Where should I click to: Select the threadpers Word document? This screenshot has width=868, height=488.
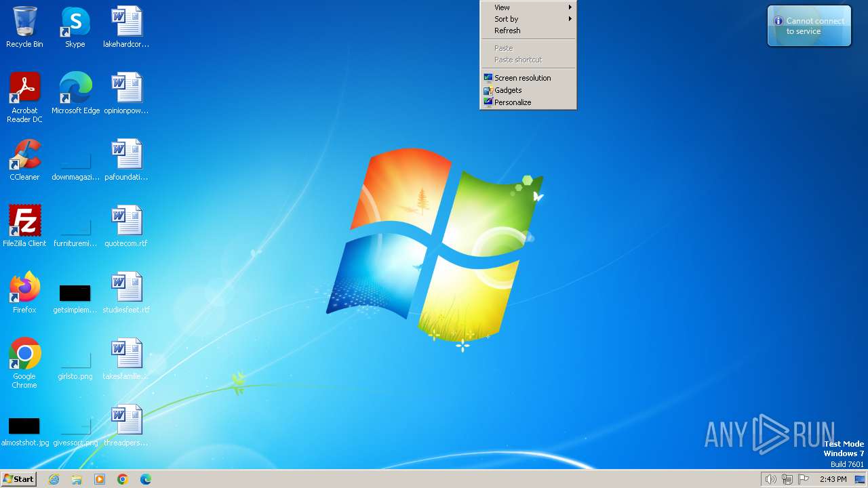[126, 426]
